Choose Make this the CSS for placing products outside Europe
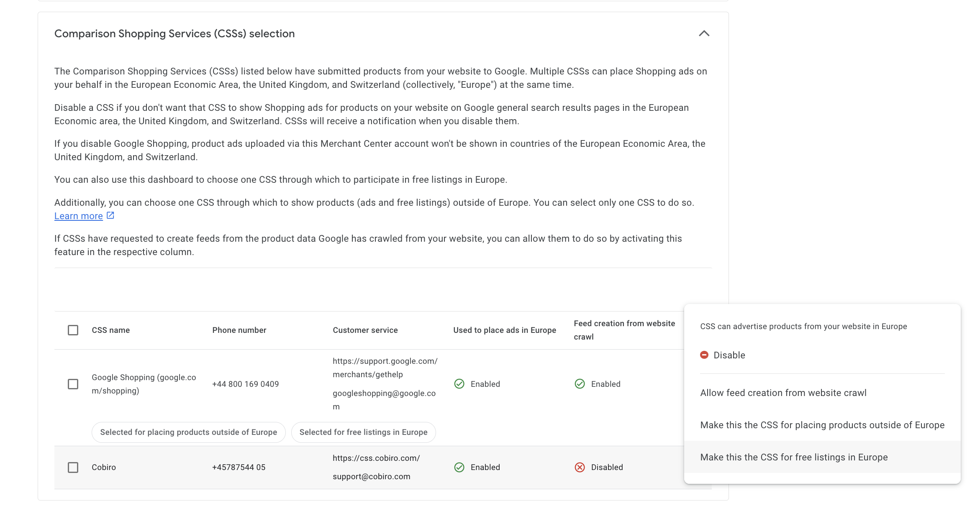The width and height of the screenshot is (980, 511). 822,425
